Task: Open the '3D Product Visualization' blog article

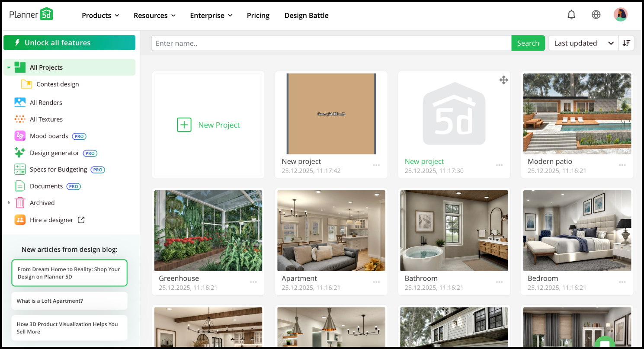Action: [x=69, y=328]
